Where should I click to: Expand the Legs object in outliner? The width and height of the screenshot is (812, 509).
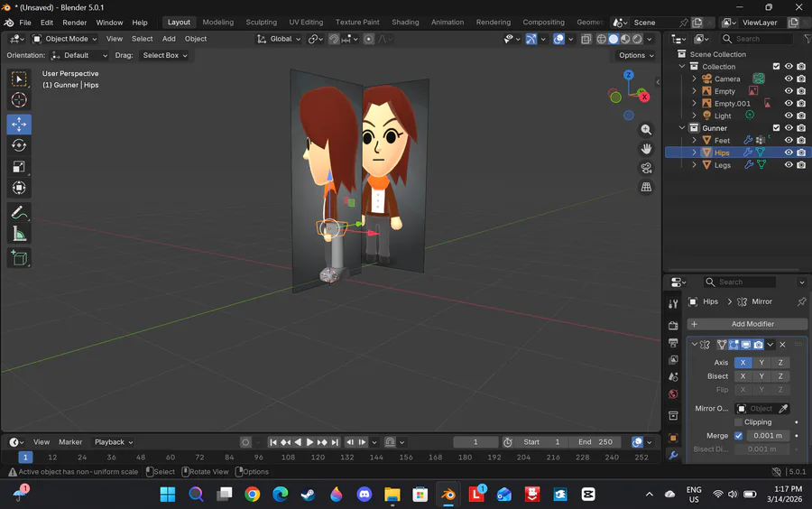tap(694, 165)
